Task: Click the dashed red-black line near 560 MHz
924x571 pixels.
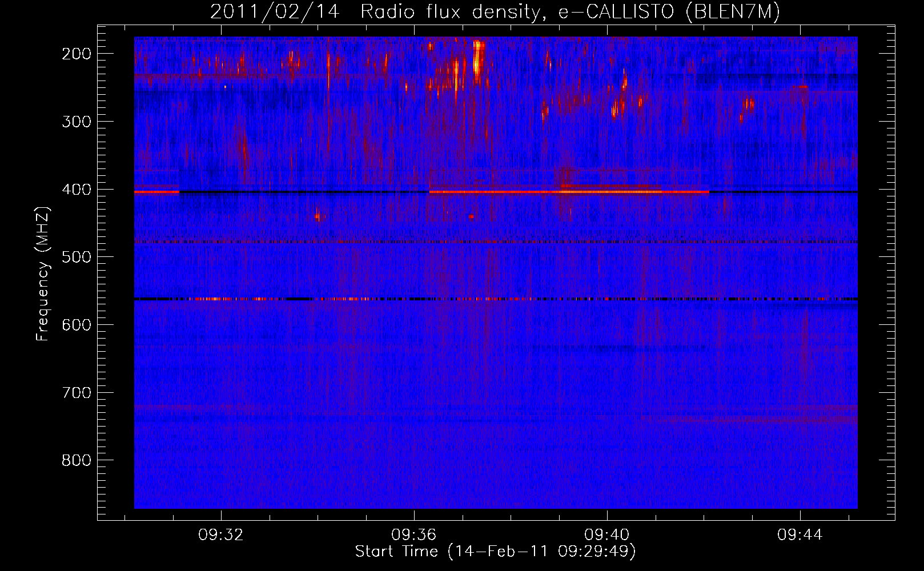Action: tap(496, 299)
